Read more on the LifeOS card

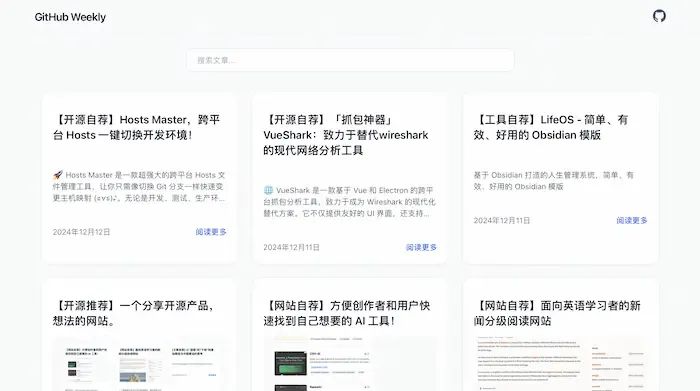tap(632, 220)
